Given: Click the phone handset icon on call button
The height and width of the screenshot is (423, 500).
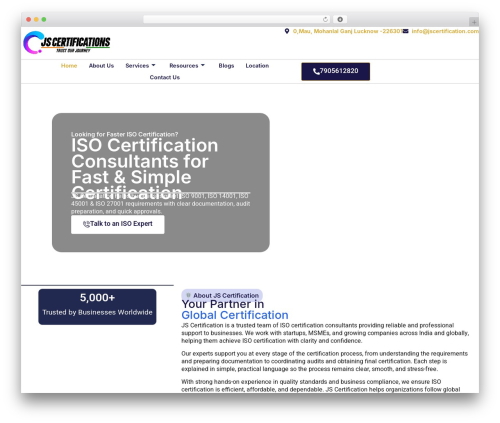Looking at the screenshot, I should (x=316, y=71).
